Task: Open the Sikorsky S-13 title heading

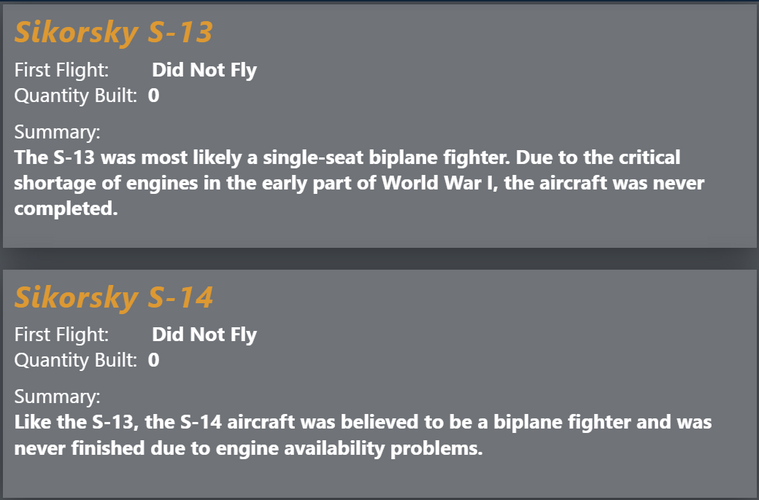Action: click(113, 32)
